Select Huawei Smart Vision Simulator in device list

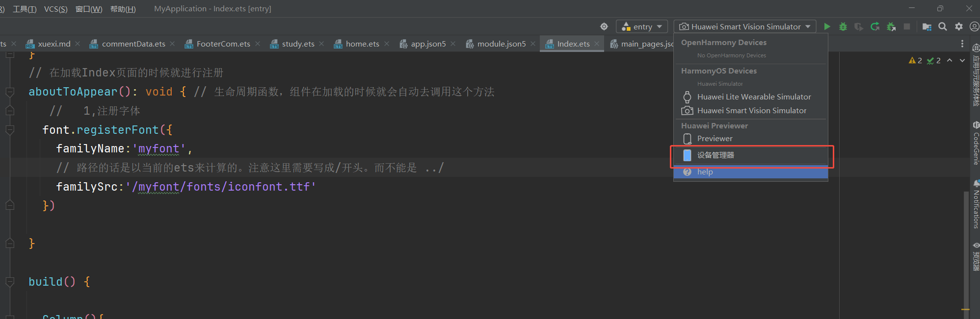tap(751, 110)
